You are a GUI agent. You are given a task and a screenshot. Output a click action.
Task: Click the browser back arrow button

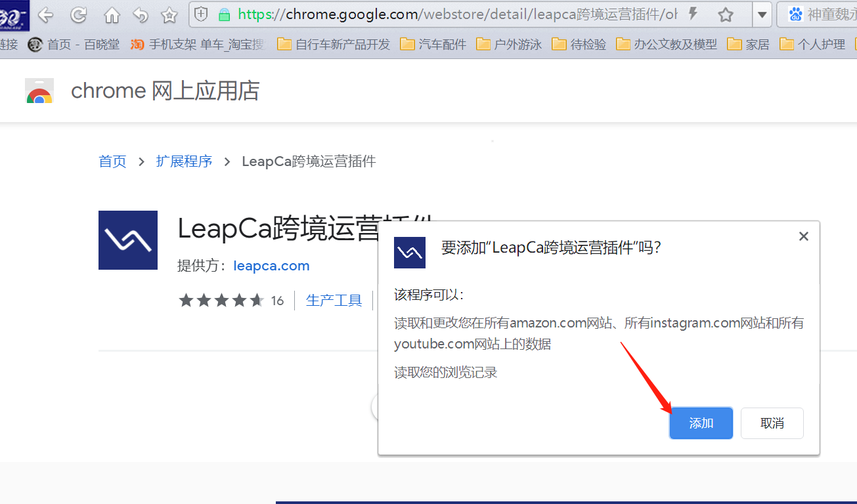(x=46, y=14)
